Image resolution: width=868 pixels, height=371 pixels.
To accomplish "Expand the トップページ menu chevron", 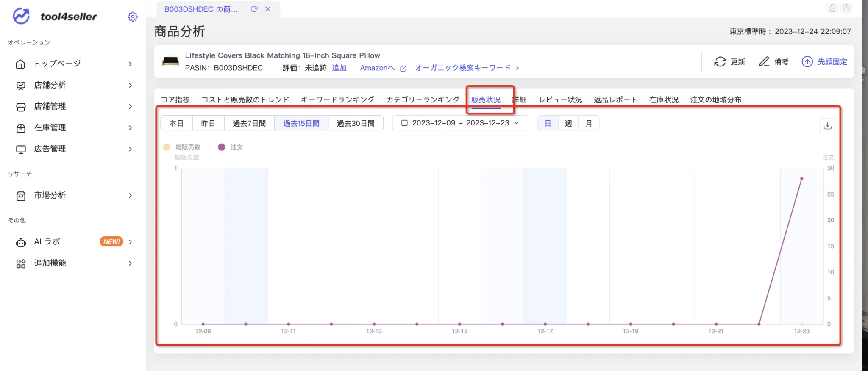I will [x=130, y=64].
